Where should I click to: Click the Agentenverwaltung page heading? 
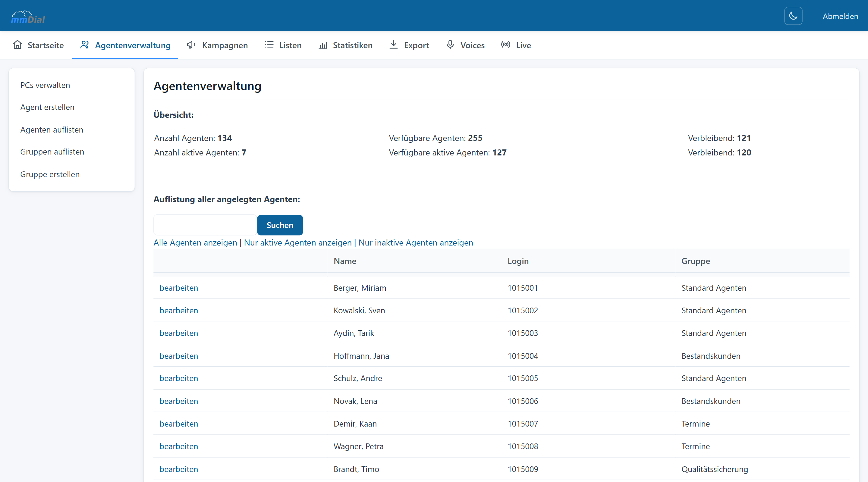[207, 86]
